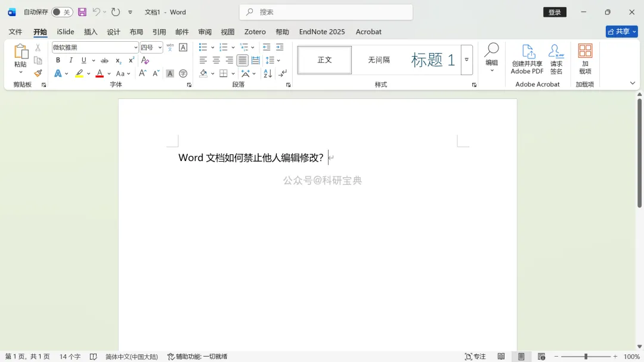Click accessibility status 辅助功能: 一切就绪

197,357
